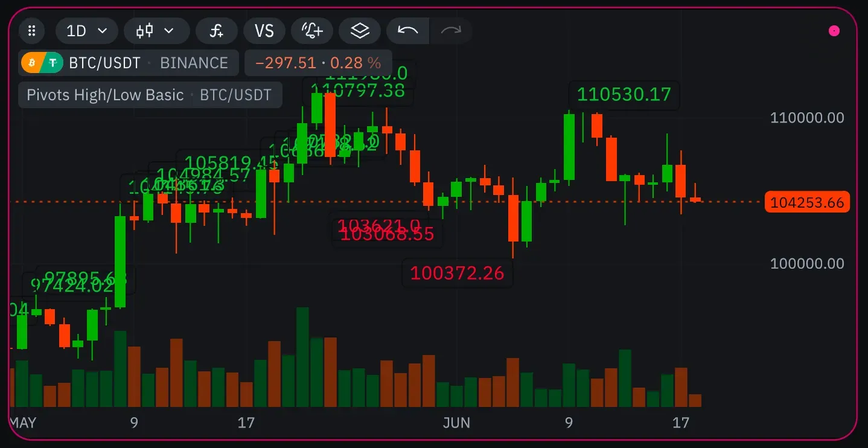
Task: Select the 110797.38 pivot high label
Action: click(359, 91)
